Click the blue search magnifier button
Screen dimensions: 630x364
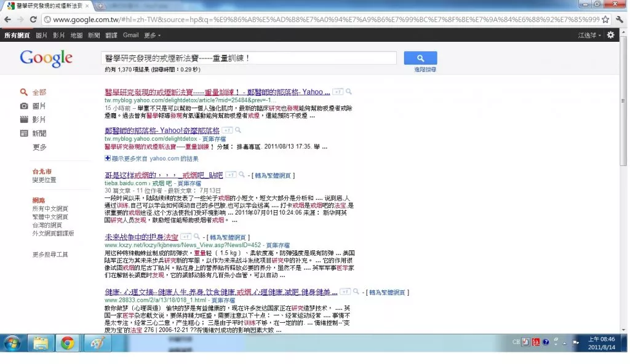420,58
